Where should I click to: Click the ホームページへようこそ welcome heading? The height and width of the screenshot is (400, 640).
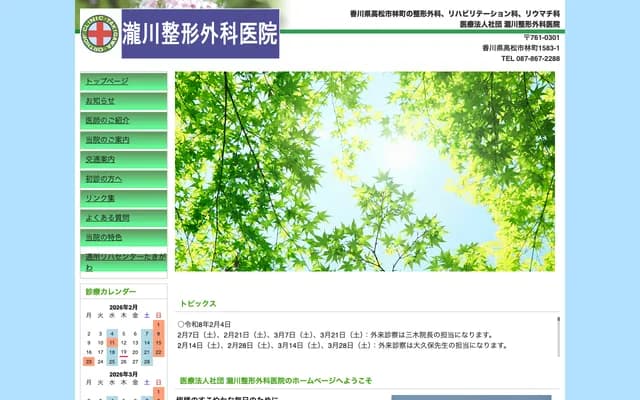276,381
